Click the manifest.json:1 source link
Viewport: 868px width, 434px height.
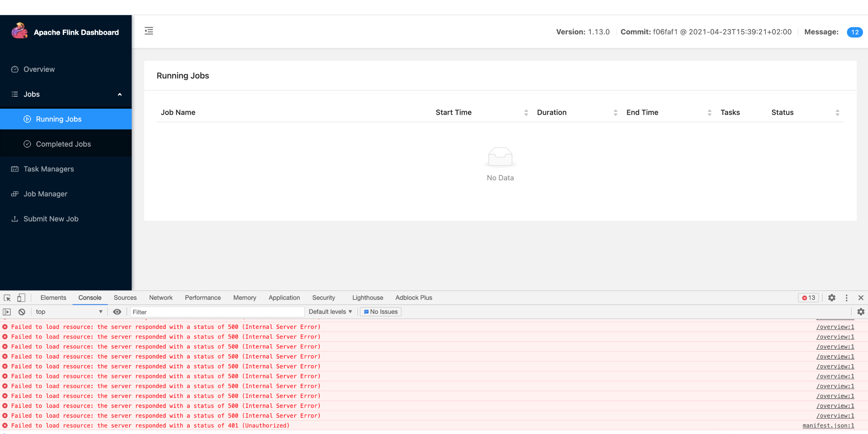pyautogui.click(x=828, y=426)
